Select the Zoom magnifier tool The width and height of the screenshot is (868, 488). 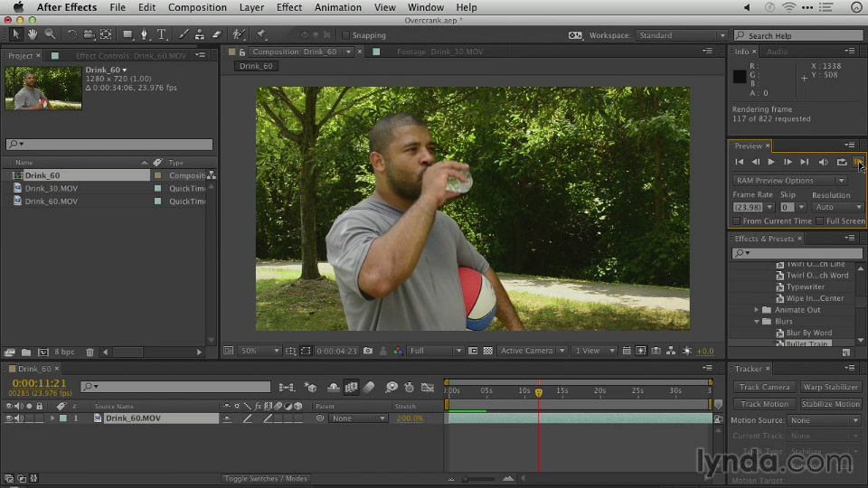click(x=50, y=34)
